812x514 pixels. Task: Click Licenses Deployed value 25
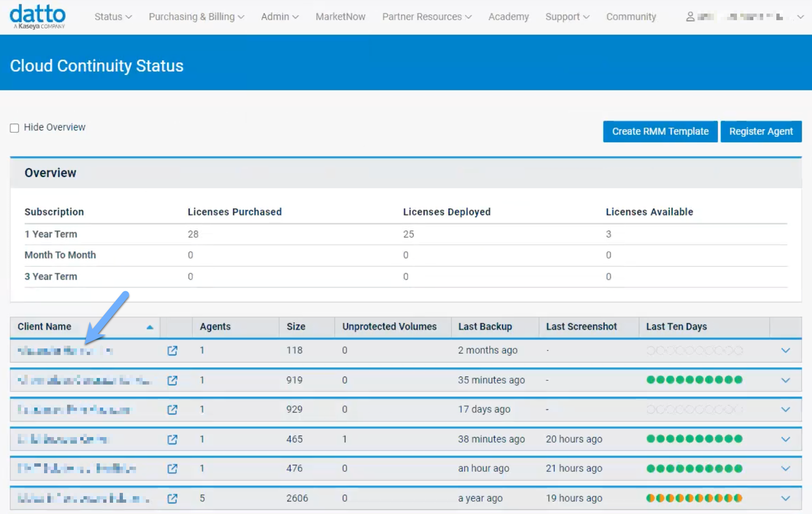pyautogui.click(x=409, y=234)
